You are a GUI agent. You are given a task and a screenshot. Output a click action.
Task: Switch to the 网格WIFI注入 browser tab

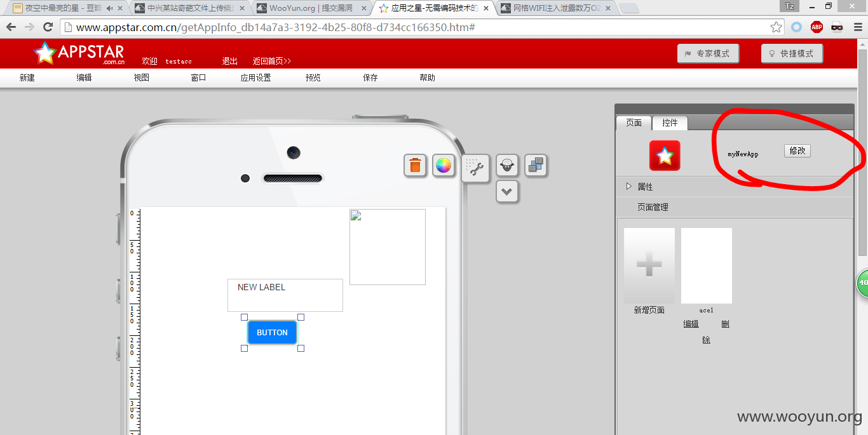click(555, 8)
